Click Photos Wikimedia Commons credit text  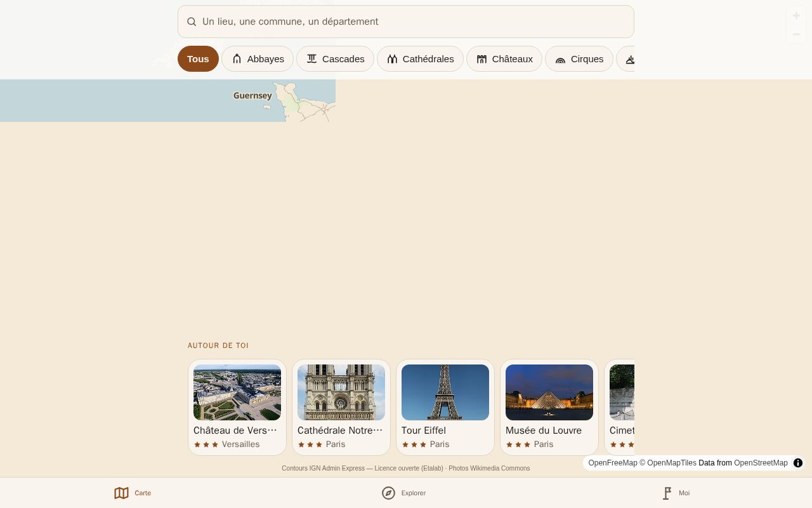[x=489, y=469]
